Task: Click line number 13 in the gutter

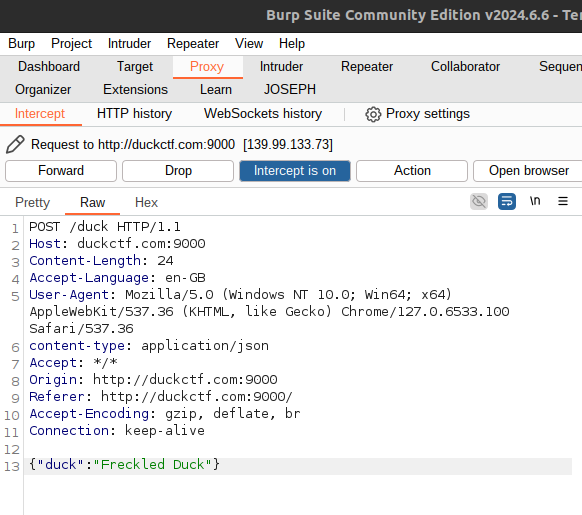Action: pyautogui.click(x=12, y=466)
